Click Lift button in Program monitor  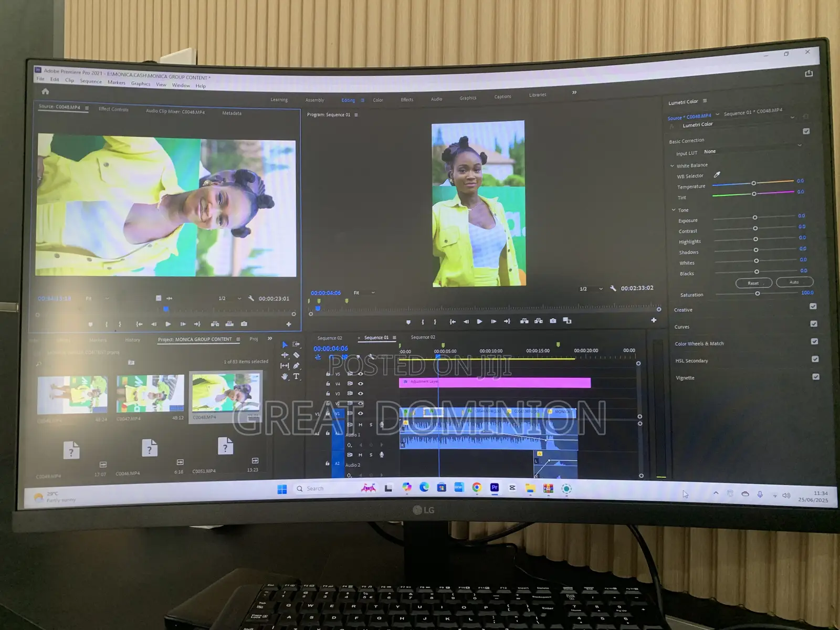click(x=524, y=321)
